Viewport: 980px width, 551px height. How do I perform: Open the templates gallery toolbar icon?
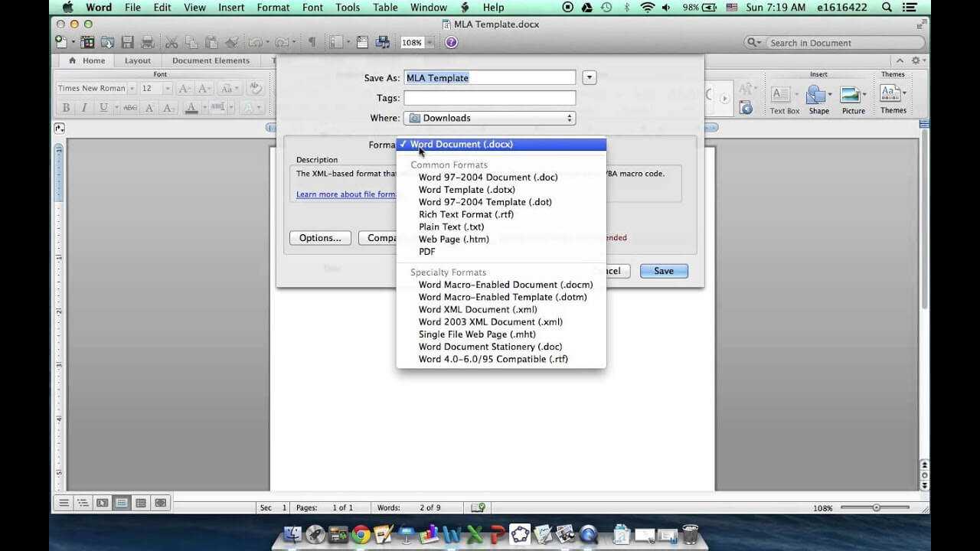[x=88, y=42]
